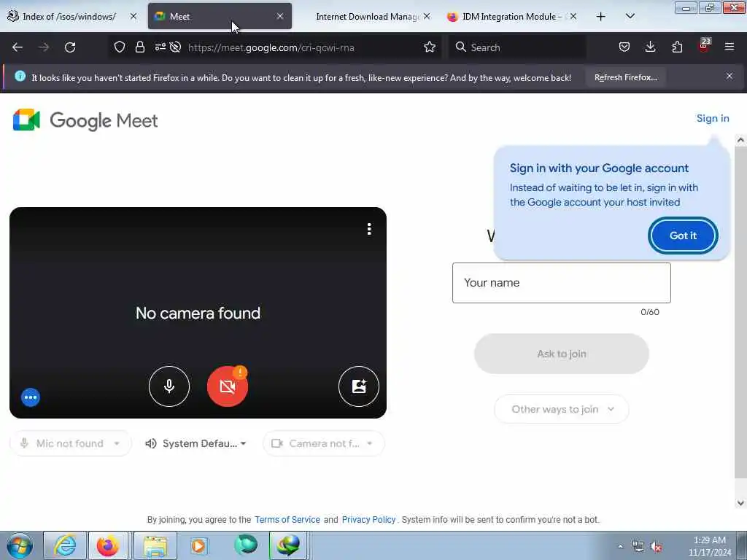This screenshot has width=747, height=560.
Task: Click the blue more options dots icon
Action: pyautogui.click(x=31, y=397)
